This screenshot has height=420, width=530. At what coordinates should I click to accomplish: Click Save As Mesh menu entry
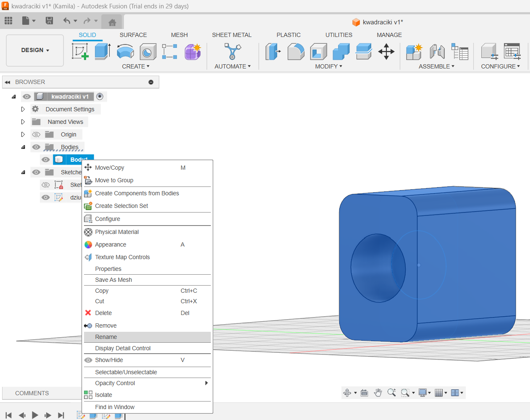coord(147,280)
